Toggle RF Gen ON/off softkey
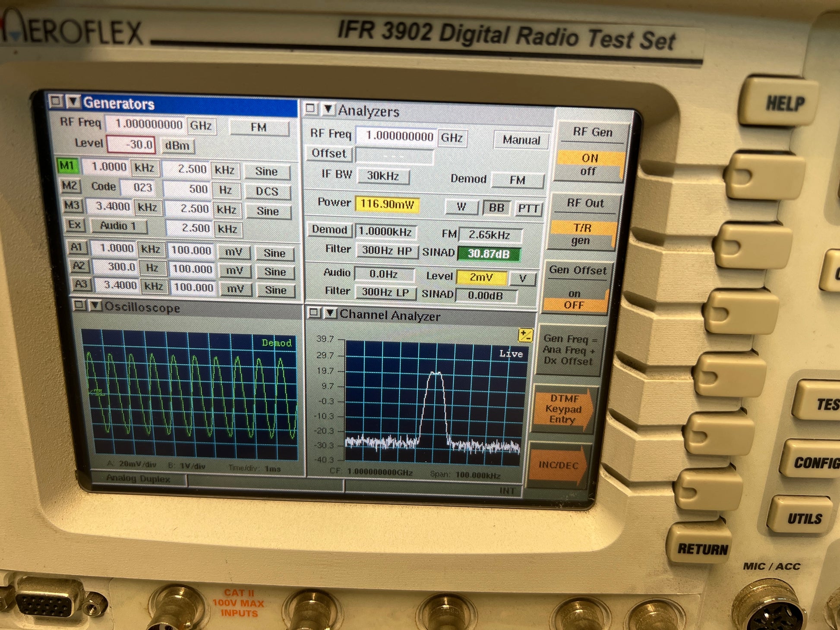This screenshot has width=840, height=630. (590, 164)
